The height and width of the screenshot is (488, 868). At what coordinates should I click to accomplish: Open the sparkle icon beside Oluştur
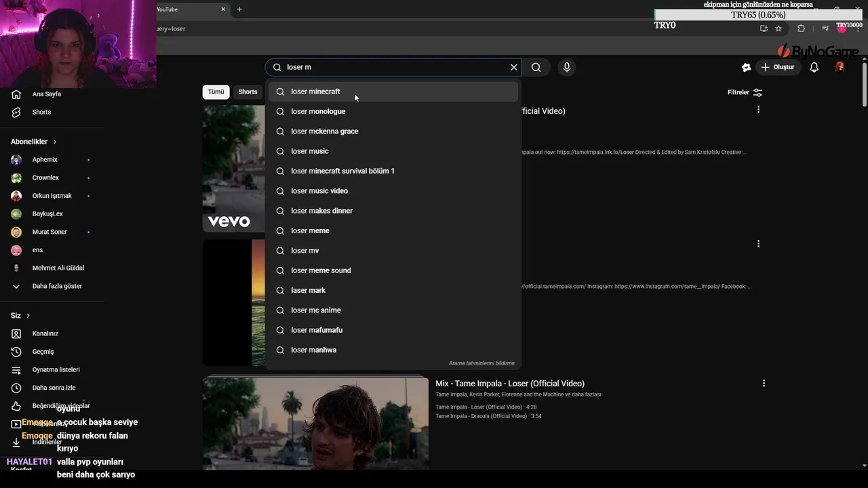tap(746, 67)
